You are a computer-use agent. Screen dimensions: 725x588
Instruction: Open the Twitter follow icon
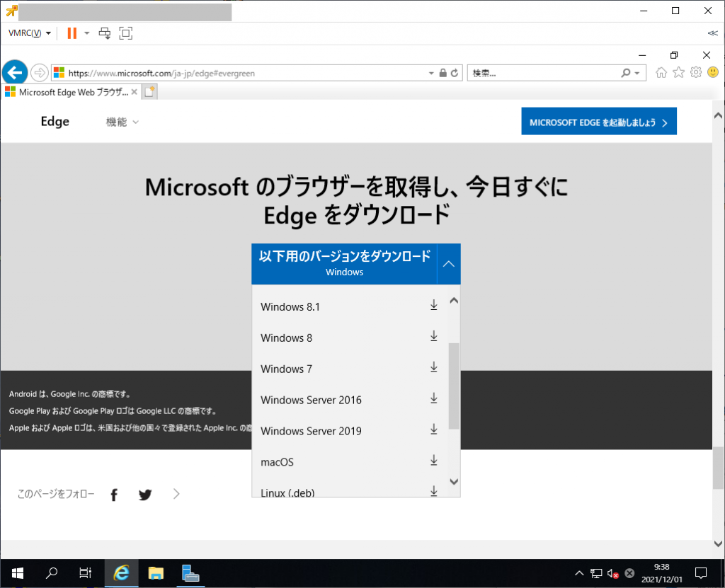[145, 495]
